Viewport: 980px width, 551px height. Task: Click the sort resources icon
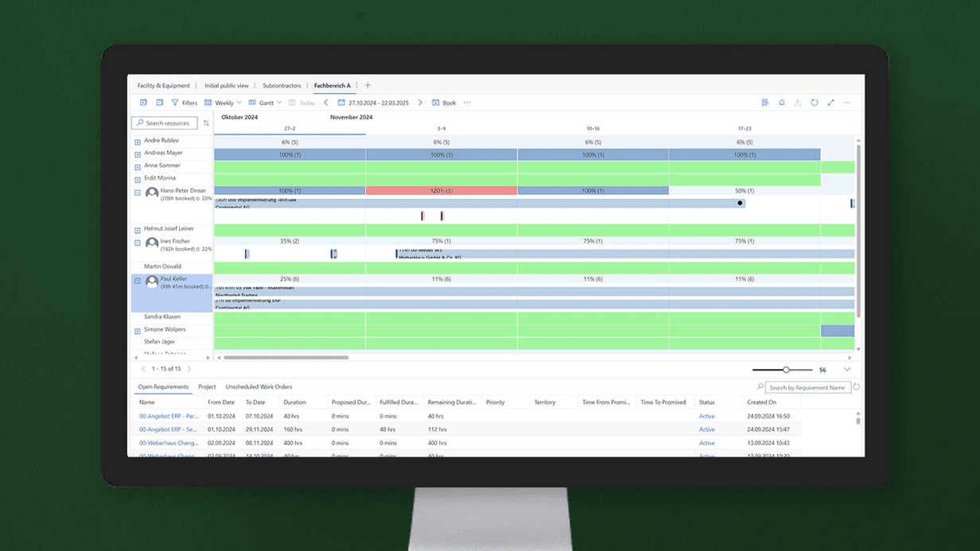206,123
